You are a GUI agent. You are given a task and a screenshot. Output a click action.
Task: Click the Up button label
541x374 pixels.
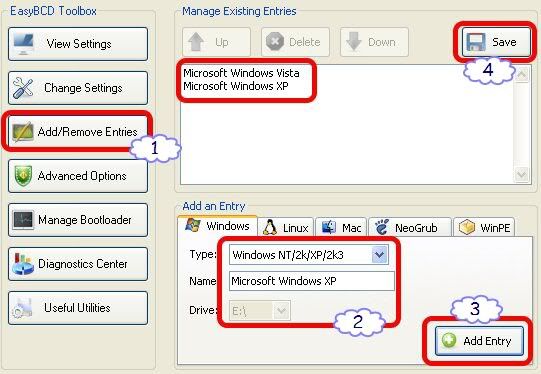(x=222, y=42)
